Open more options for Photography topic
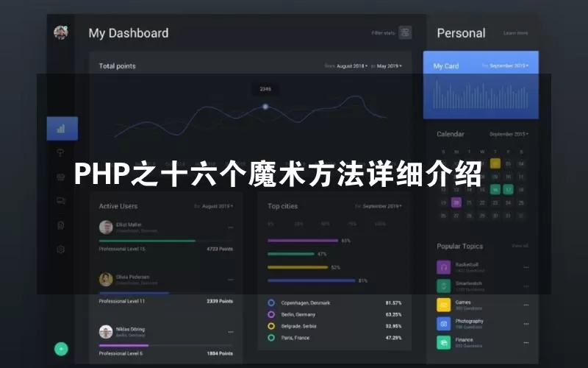588x368 pixels. tap(526, 324)
